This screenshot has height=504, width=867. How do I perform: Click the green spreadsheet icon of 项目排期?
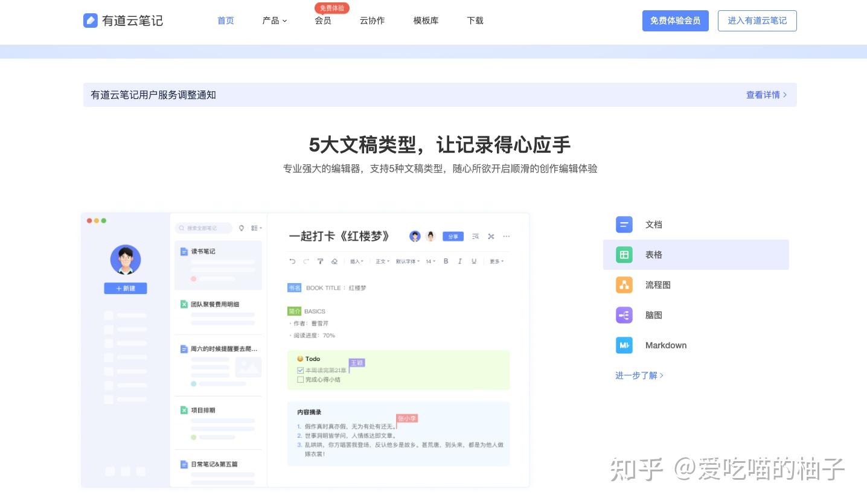pos(184,410)
